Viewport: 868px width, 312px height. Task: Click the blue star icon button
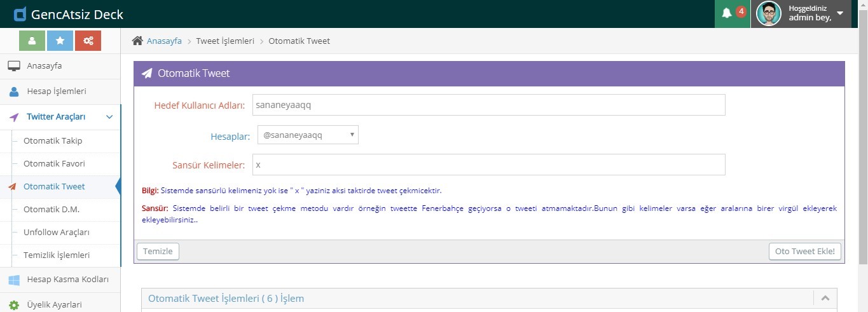coord(60,41)
